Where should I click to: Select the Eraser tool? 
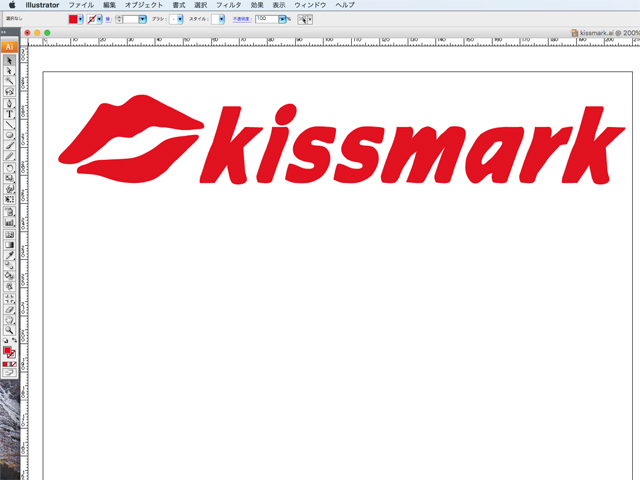pos(9,309)
